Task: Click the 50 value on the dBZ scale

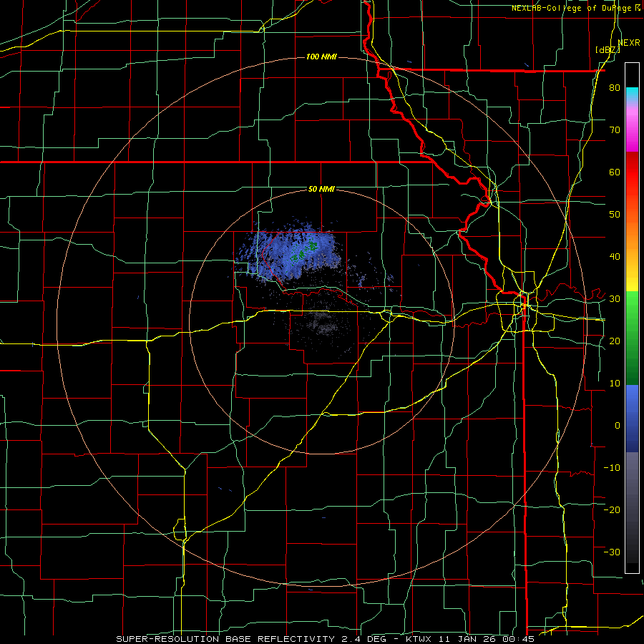Action: 615,215
